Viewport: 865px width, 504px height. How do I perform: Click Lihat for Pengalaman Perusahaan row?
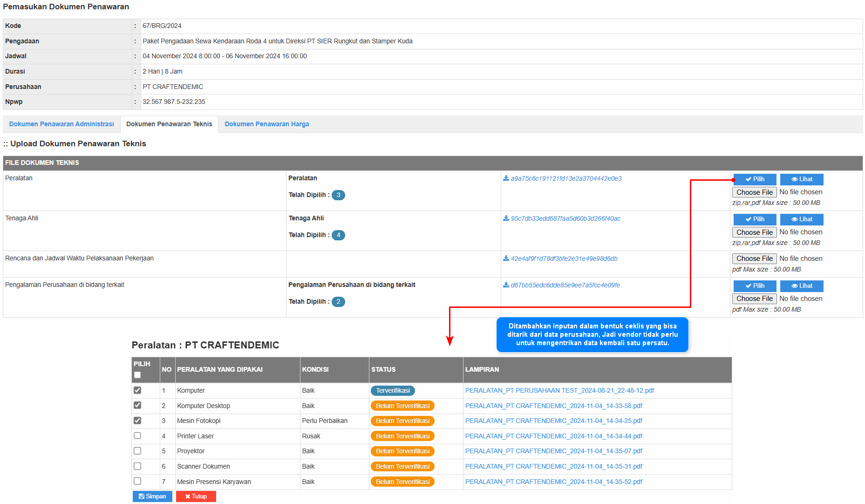click(801, 286)
